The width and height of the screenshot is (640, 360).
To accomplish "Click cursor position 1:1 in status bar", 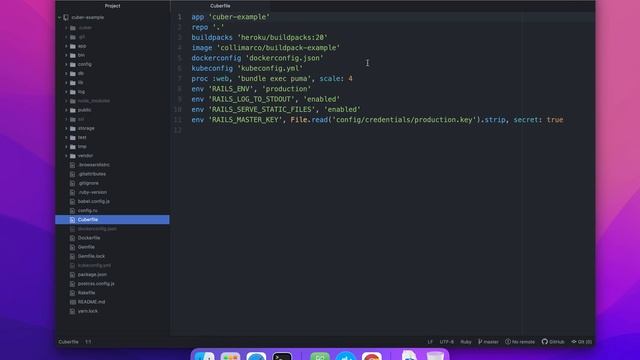I will pos(88,342).
